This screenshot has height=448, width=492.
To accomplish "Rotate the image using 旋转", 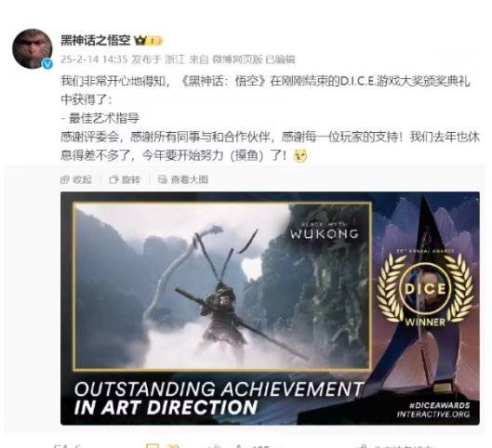I will (131, 179).
